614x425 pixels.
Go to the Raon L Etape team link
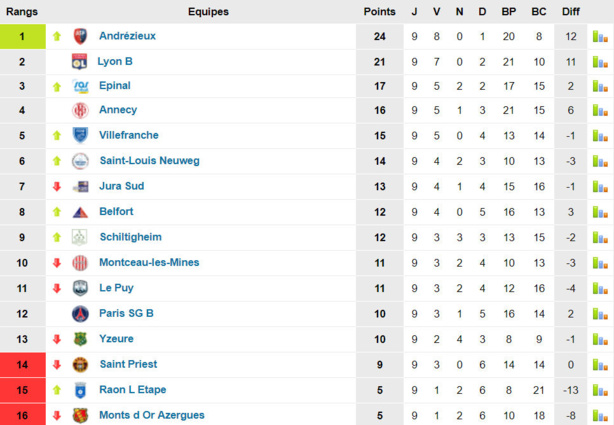tap(133, 390)
